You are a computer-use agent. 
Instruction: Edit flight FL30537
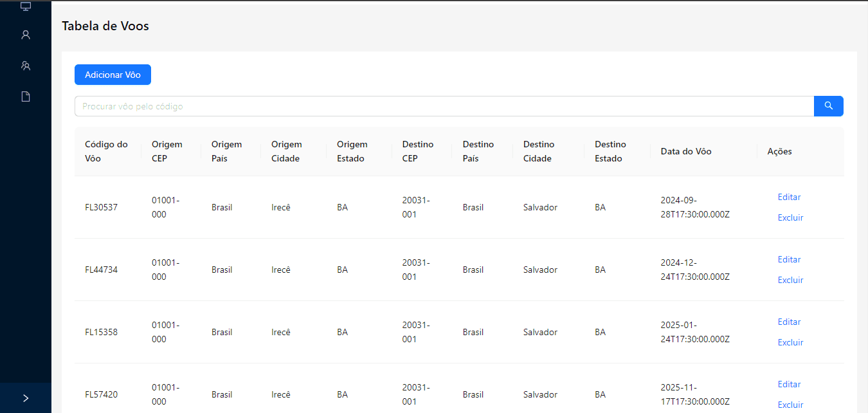(x=789, y=197)
